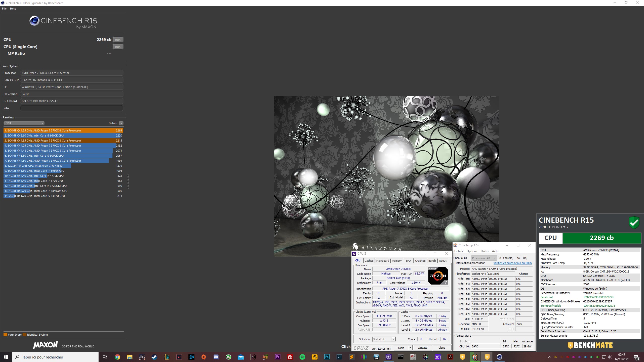Open Discord from the taskbar
This screenshot has width=644, height=362.
coord(216,357)
